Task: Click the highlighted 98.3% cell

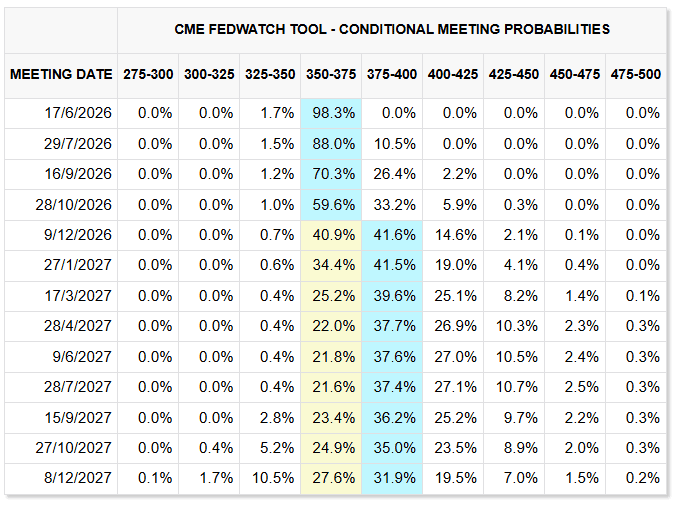Action: pyautogui.click(x=331, y=113)
